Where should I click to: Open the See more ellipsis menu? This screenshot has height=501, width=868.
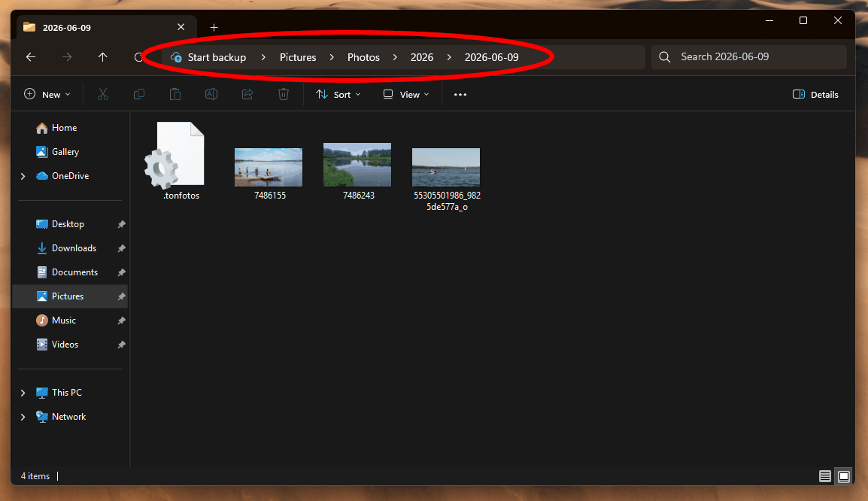point(460,95)
